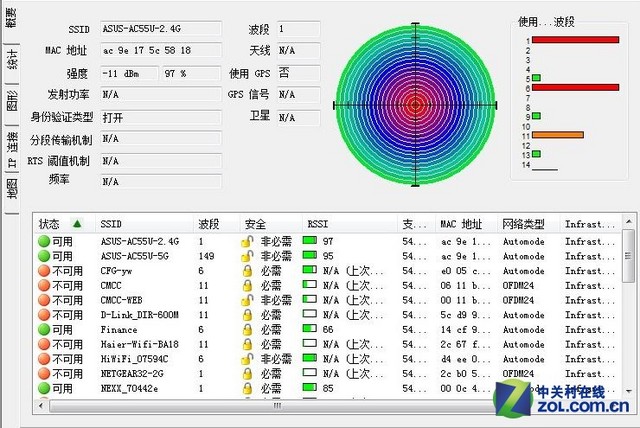
Task: Open the IP 连接 side tab
Action: coord(11,149)
